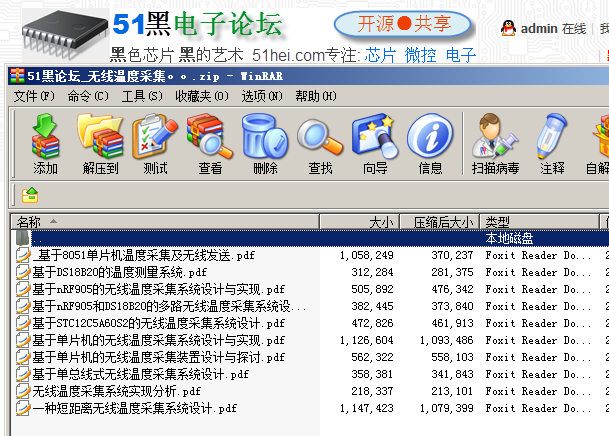Screen dimensions: 609x436
Task: Launch the 向导 (Wizard) tool
Action: (x=375, y=144)
